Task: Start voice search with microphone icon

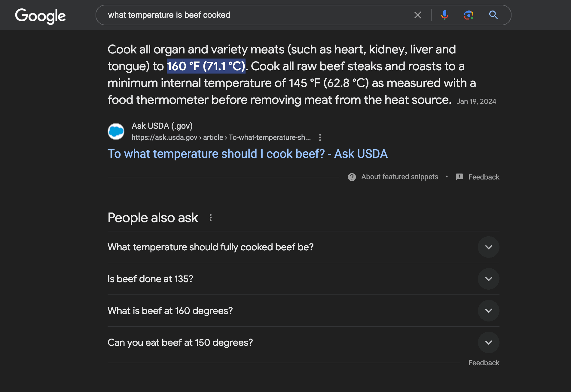Action: [x=444, y=15]
